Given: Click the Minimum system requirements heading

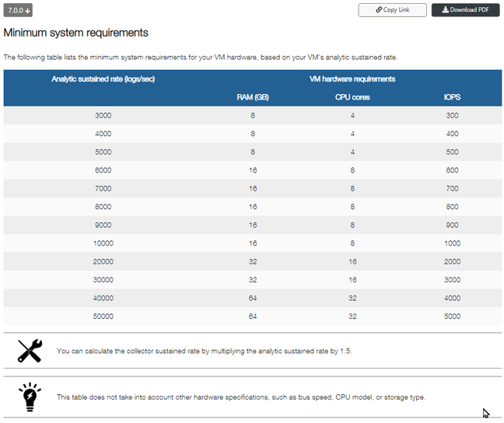Looking at the screenshot, I should coord(76,33).
